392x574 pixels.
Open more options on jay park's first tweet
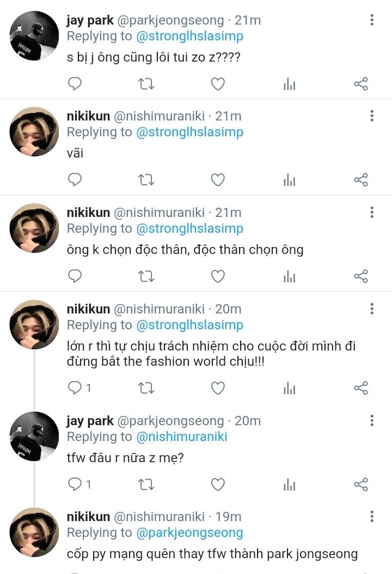[x=372, y=20]
